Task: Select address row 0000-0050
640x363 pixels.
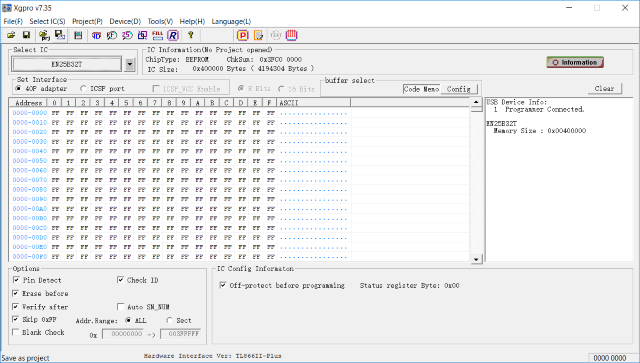Action: click(30, 160)
